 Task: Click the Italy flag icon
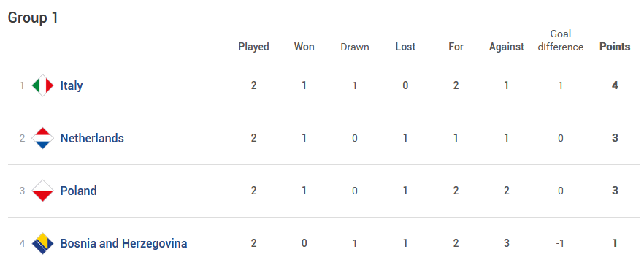click(42, 85)
